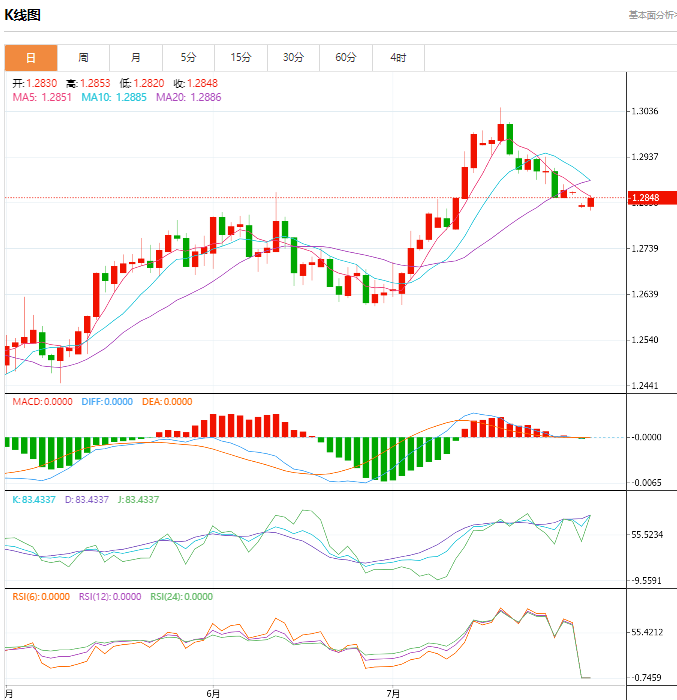
Task: Click the 6月 marker on the time axis
Action: (x=212, y=692)
